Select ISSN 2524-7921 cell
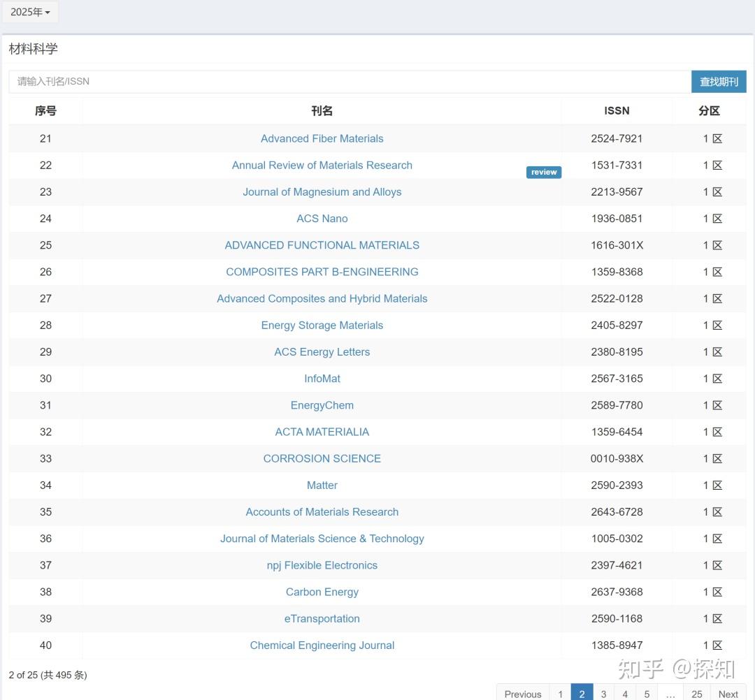Screen dimensions: 755x700 click(617, 138)
